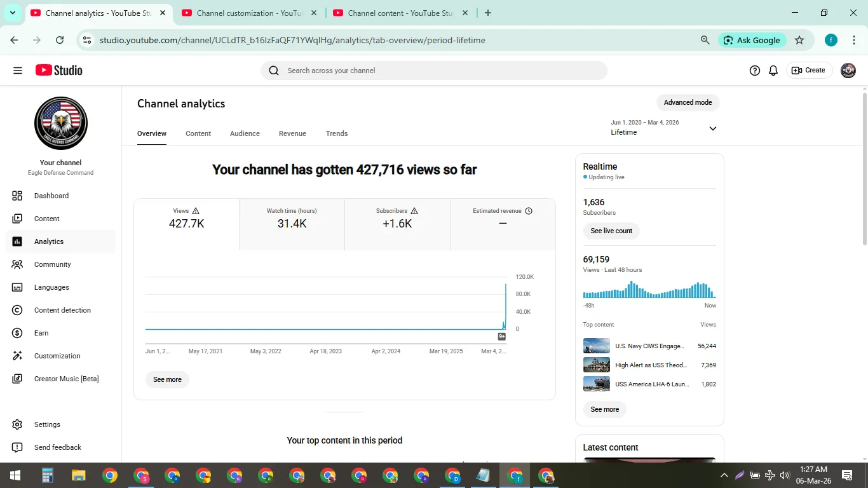Click See more in Realtime panel
Viewport: 868px width, 488px height.
click(604, 409)
